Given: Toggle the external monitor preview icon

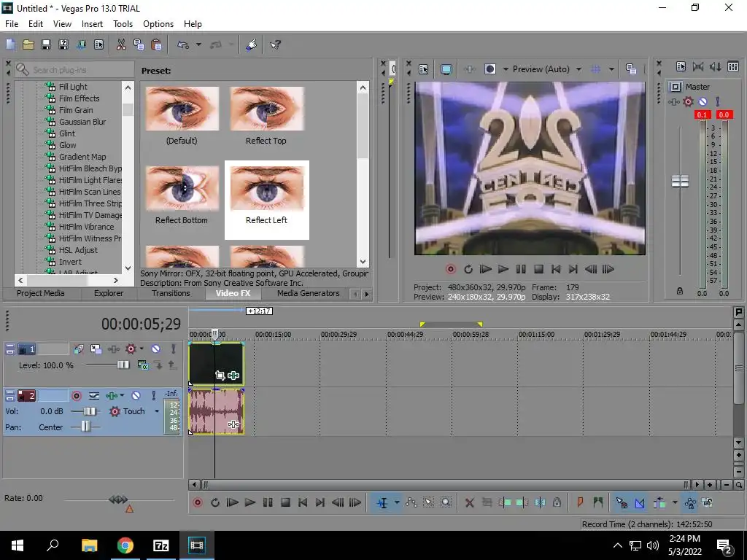Looking at the screenshot, I should click(446, 69).
